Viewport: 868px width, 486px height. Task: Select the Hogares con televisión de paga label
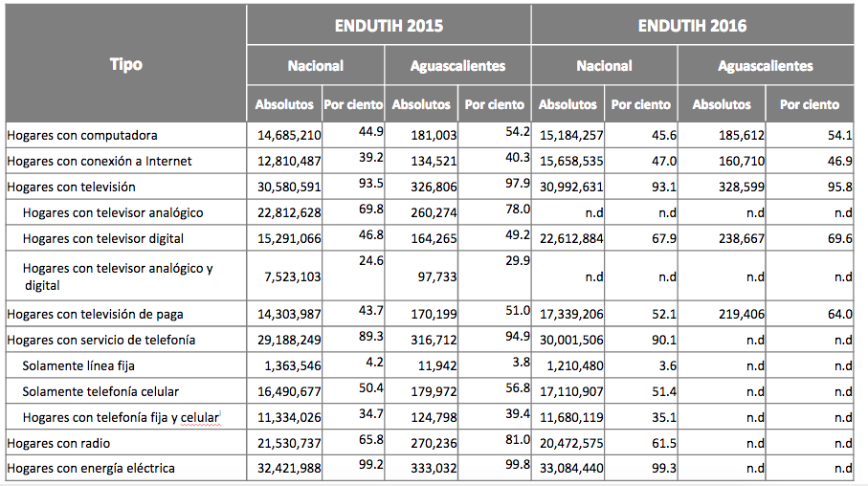click(x=95, y=313)
